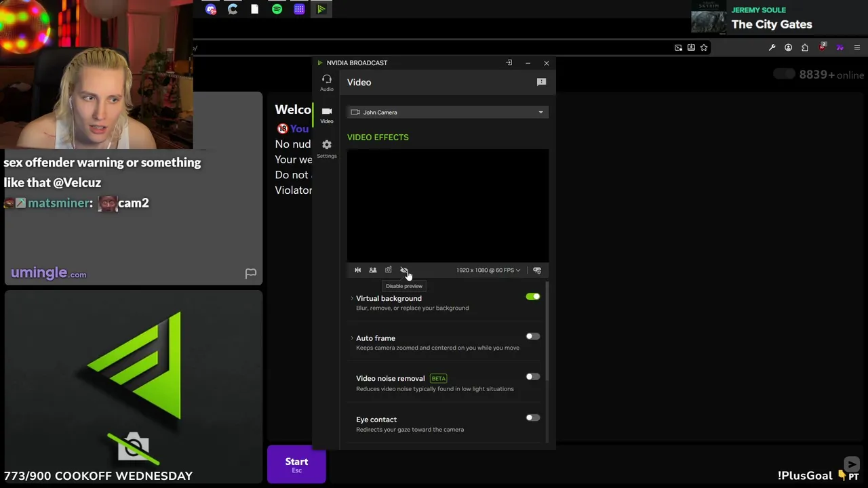
Task: Click the NVIDIA Broadcast taskbar icon
Action: (x=321, y=9)
